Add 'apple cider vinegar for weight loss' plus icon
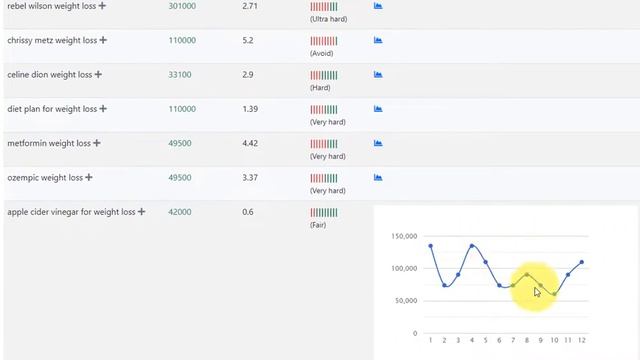Screen dimensions: 640x360 coord(141,211)
